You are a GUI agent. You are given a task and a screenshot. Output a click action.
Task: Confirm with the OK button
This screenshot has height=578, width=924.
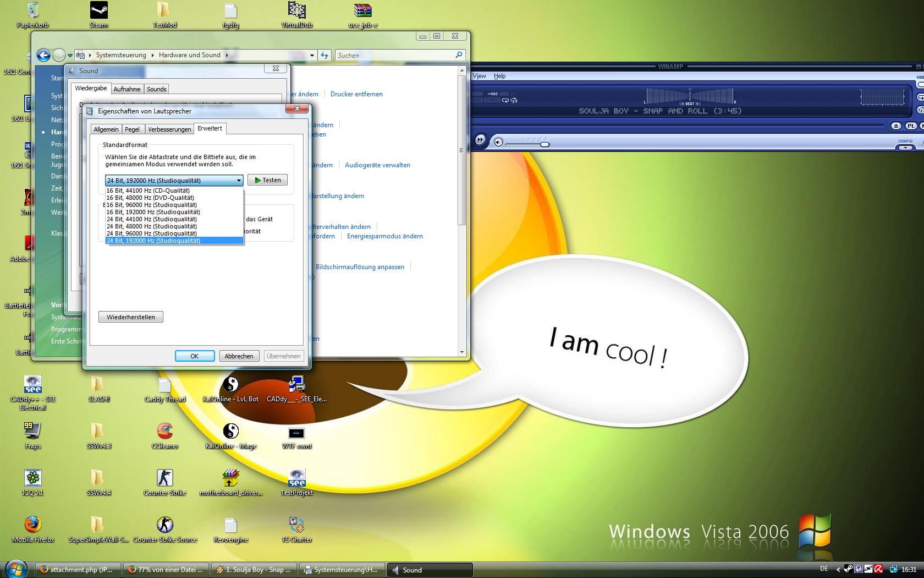pyautogui.click(x=195, y=356)
